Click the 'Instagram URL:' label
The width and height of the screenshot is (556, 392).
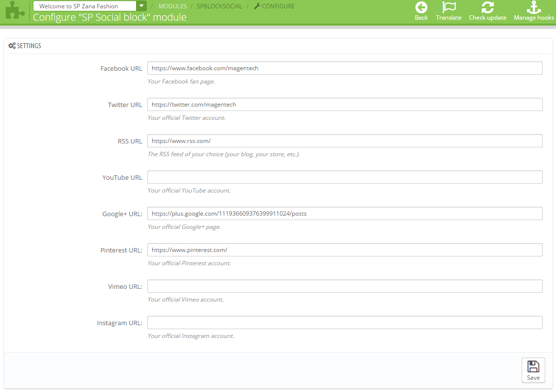point(119,323)
